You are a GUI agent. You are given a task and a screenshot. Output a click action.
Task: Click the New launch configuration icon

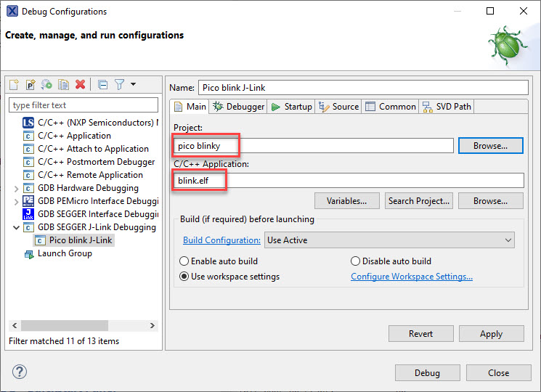tap(15, 85)
